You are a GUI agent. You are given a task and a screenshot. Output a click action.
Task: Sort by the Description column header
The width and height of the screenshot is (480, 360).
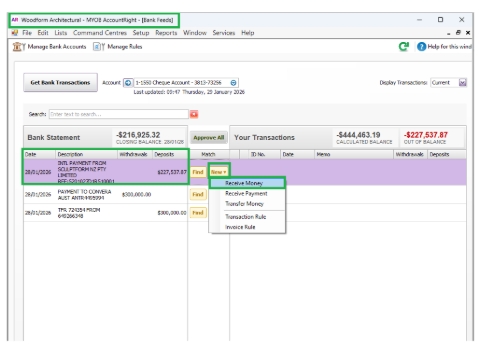(x=86, y=154)
